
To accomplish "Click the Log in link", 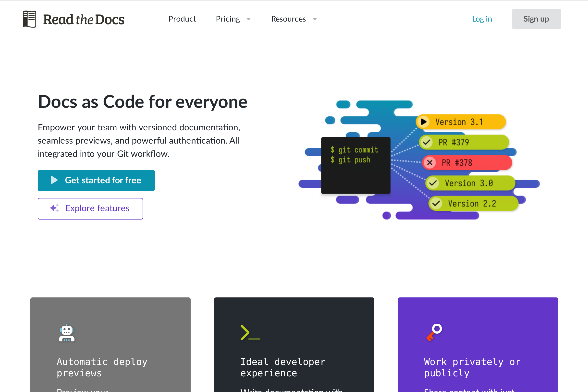I will coord(482,19).
